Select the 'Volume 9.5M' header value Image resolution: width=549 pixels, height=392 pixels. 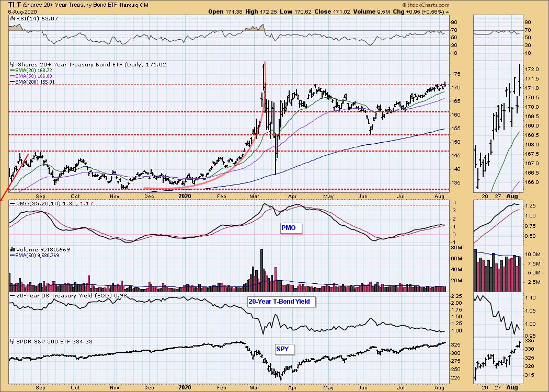click(x=372, y=11)
